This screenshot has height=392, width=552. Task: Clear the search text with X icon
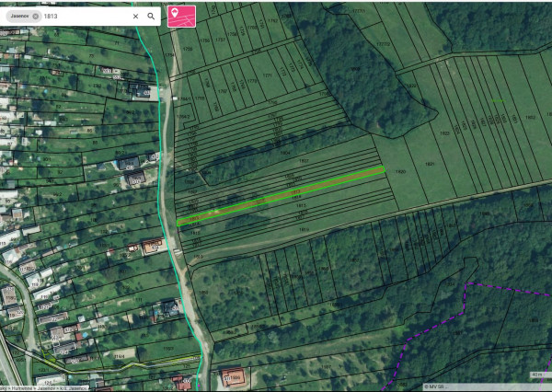tap(135, 16)
